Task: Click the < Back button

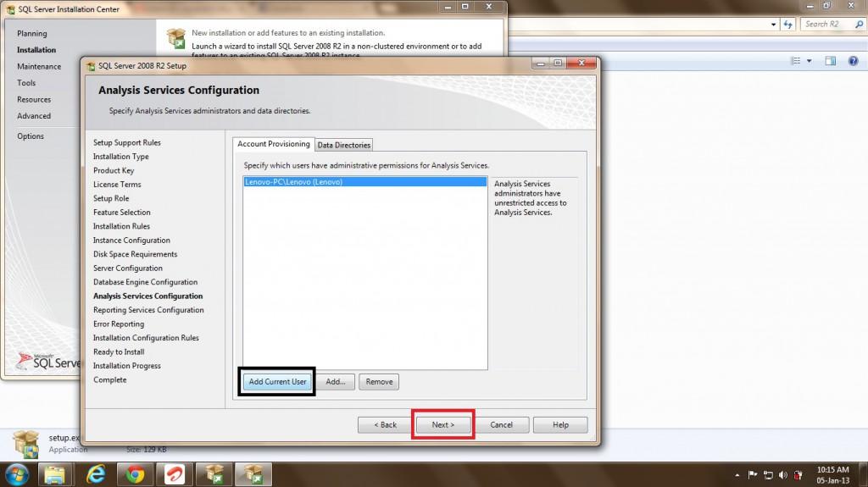Action: coord(386,424)
